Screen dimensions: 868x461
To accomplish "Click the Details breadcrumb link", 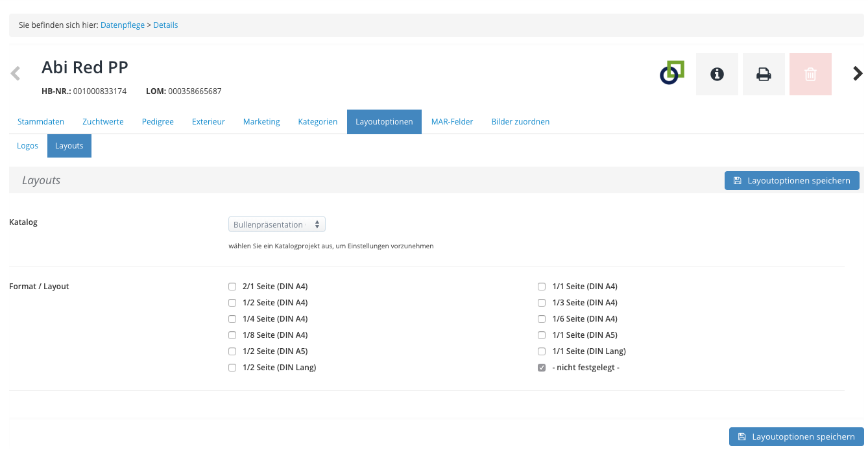I will [165, 25].
